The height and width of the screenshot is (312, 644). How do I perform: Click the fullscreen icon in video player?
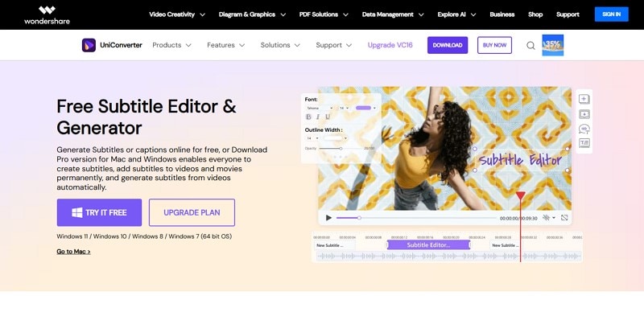point(564,218)
